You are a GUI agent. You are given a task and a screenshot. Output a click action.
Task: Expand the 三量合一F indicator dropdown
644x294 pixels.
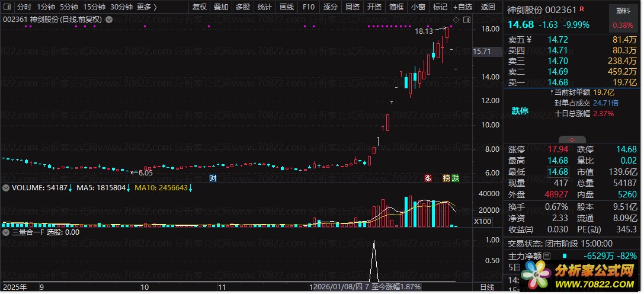click(x=6, y=232)
